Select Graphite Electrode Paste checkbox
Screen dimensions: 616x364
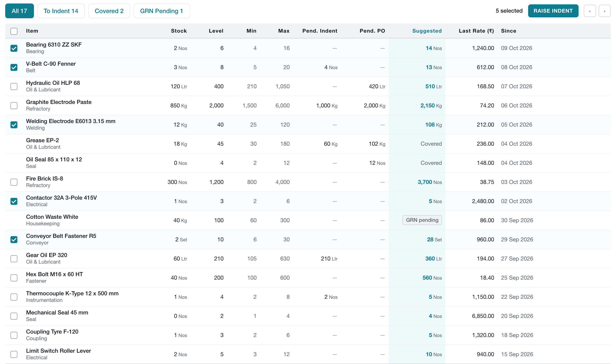point(14,105)
